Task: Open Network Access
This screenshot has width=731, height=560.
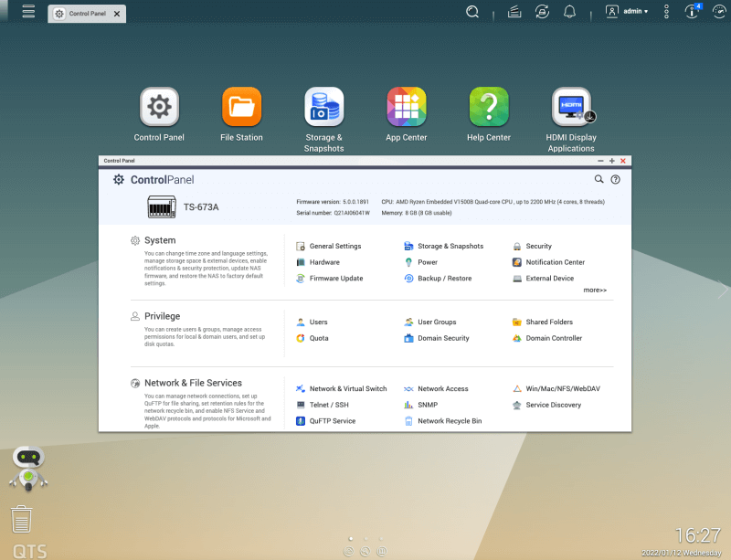Action: 437,389
